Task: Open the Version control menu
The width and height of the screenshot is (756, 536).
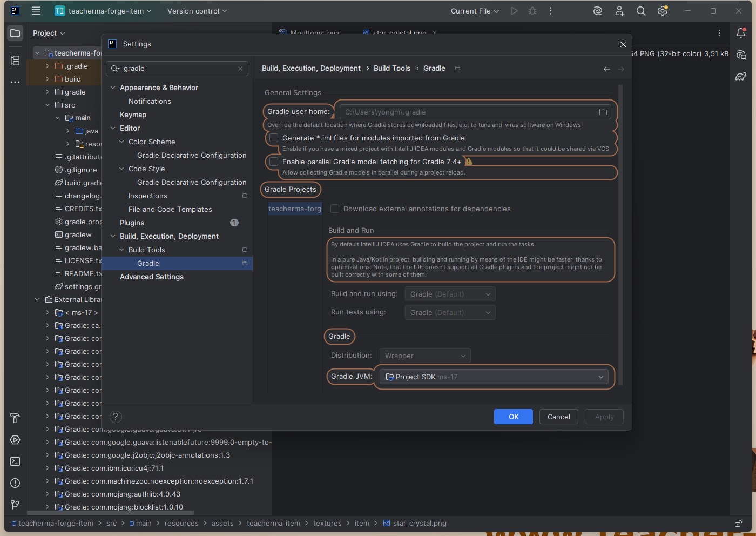Action: pyautogui.click(x=197, y=11)
